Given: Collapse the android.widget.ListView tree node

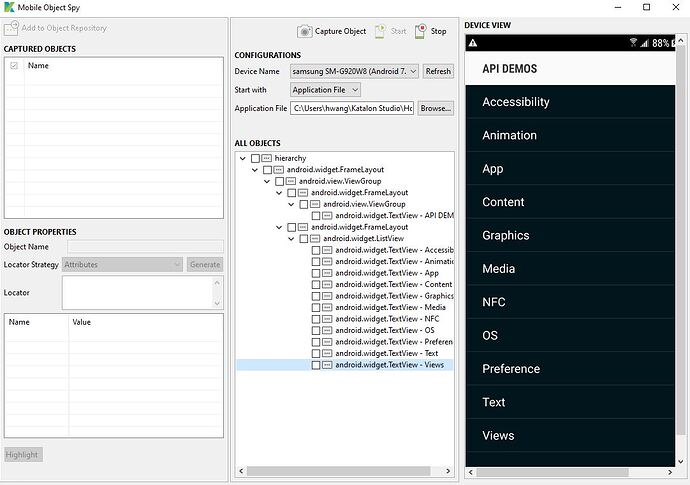Looking at the screenshot, I should [x=291, y=238].
